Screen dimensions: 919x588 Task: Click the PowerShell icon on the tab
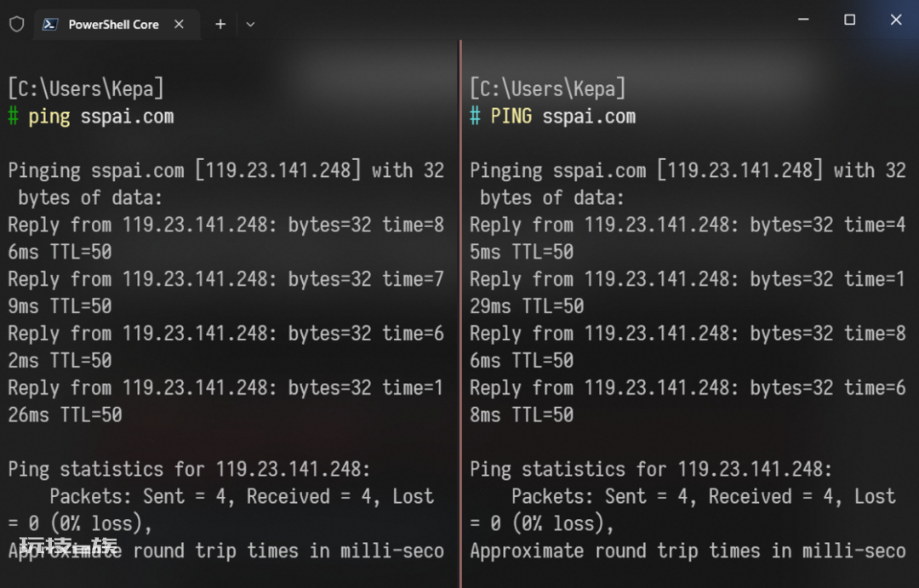(50, 24)
